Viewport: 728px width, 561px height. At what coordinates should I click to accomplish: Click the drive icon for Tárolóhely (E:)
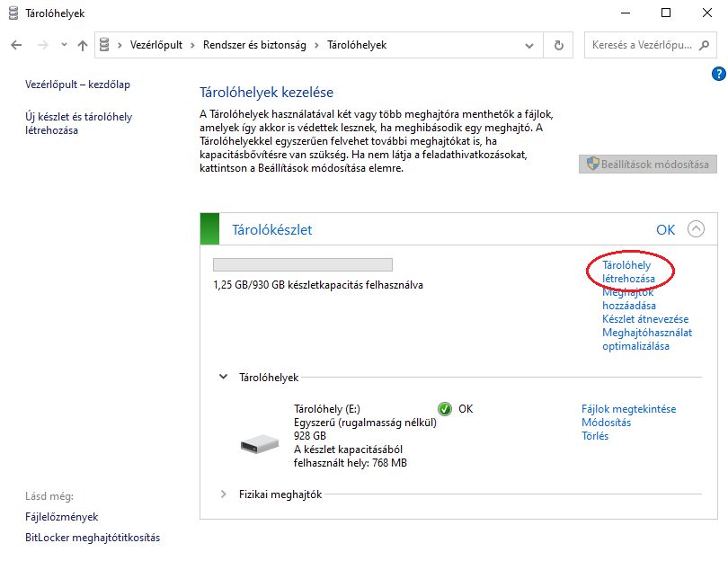pyautogui.click(x=261, y=443)
